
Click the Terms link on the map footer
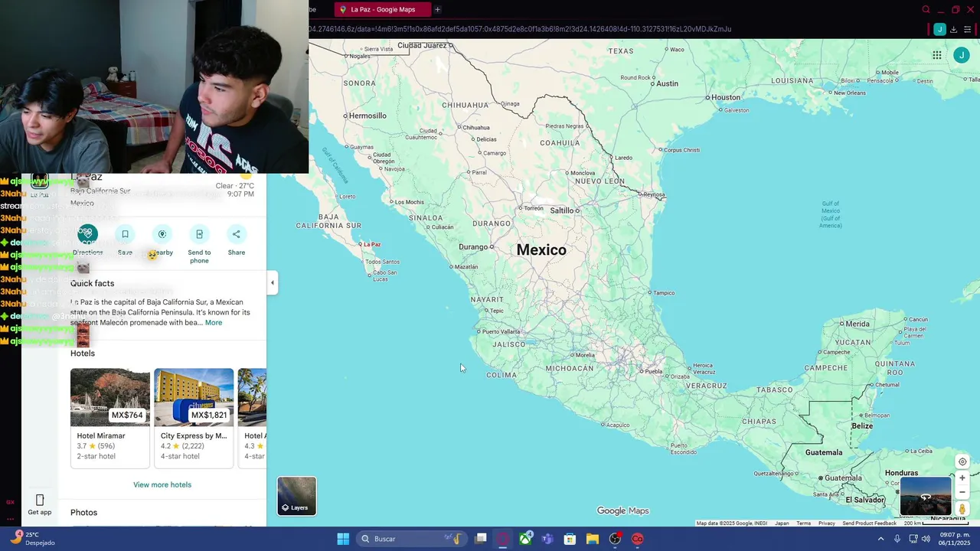click(803, 523)
